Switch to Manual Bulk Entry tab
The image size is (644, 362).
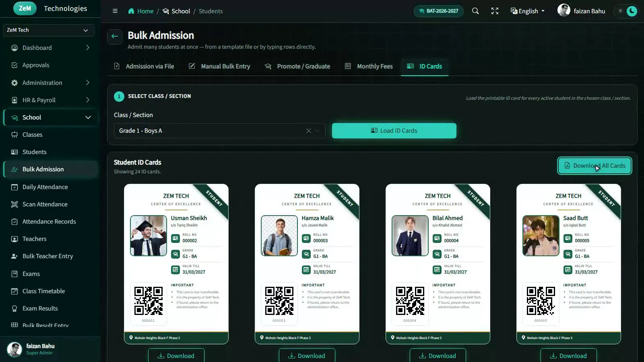pos(219,66)
